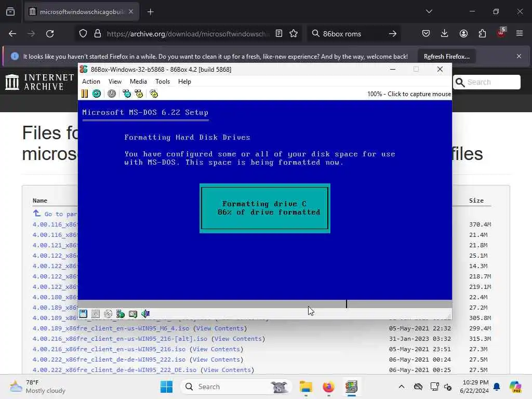The height and width of the screenshot is (399, 532).
Task: Toggle reader view in address bar
Action: point(279,34)
